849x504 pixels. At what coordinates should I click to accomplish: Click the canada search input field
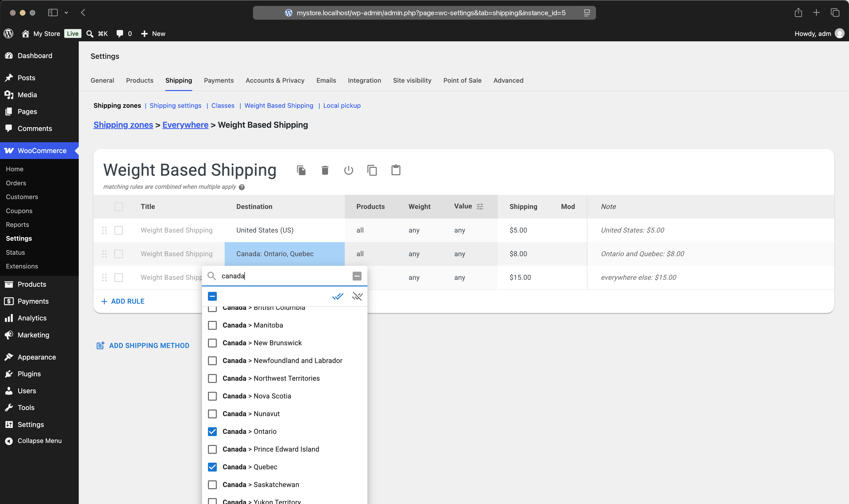coord(284,276)
